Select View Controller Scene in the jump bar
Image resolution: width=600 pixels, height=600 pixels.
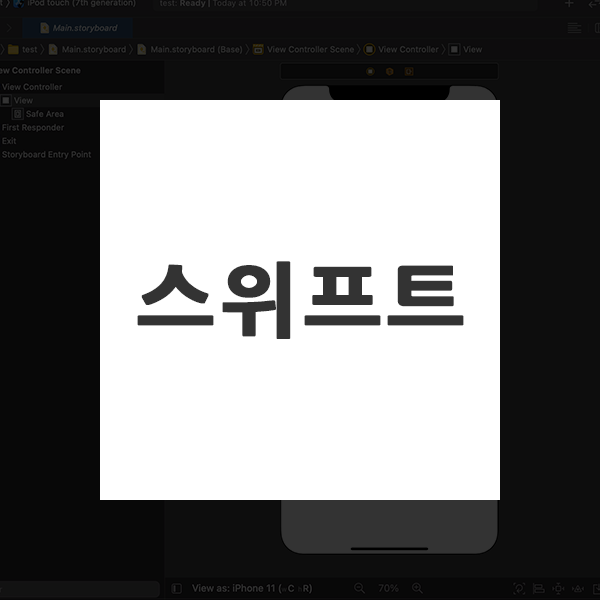310,49
